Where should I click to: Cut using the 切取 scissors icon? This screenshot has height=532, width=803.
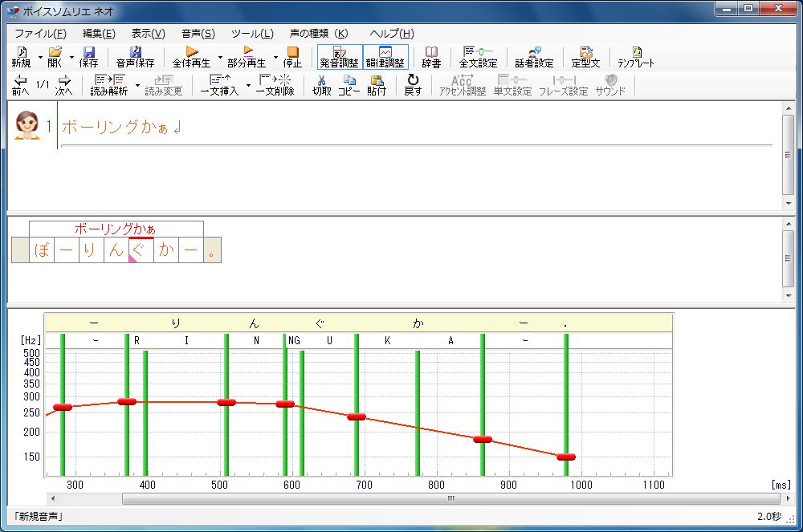point(322,85)
